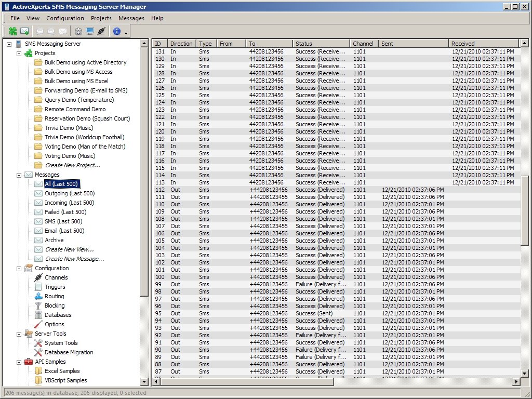Select row 95 with status Success (Sent)
The width and height of the screenshot is (532, 399).
tap(337, 313)
